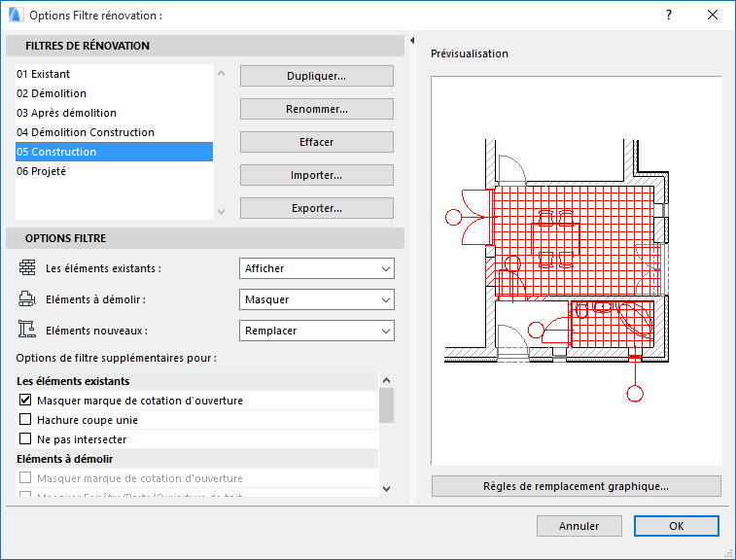Click additional options scroll down arrow
Screen dimensions: 736x560
(x=386, y=489)
